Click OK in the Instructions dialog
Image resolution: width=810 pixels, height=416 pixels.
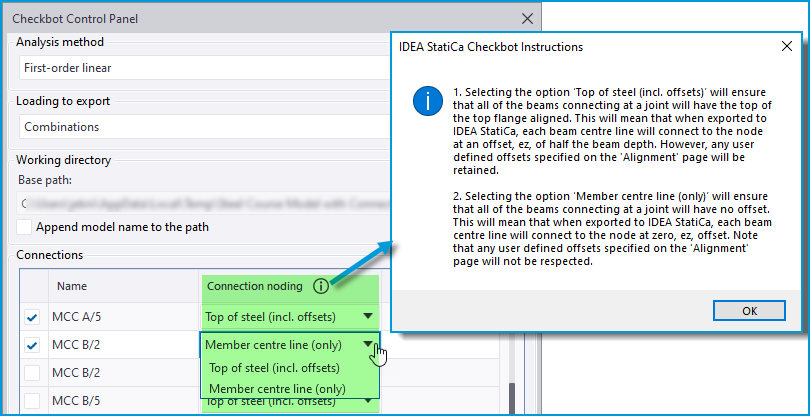pos(749,311)
